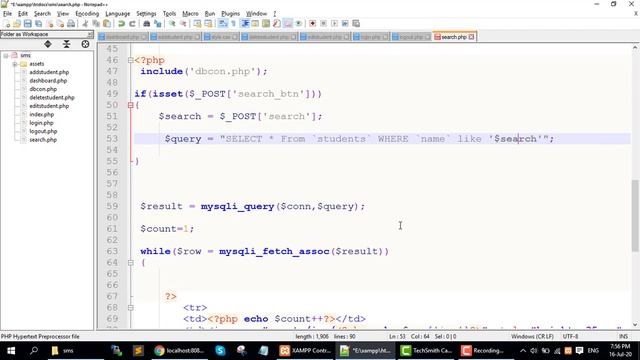Click the Document Map toolbar icon
Viewport: 640px width, 360px height.
point(266,24)
